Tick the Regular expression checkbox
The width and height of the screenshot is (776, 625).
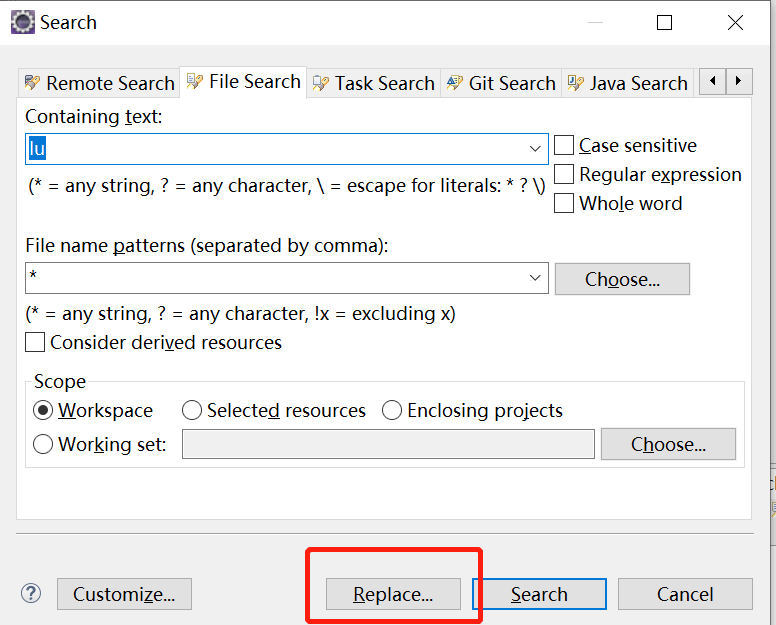coord(564,174)
